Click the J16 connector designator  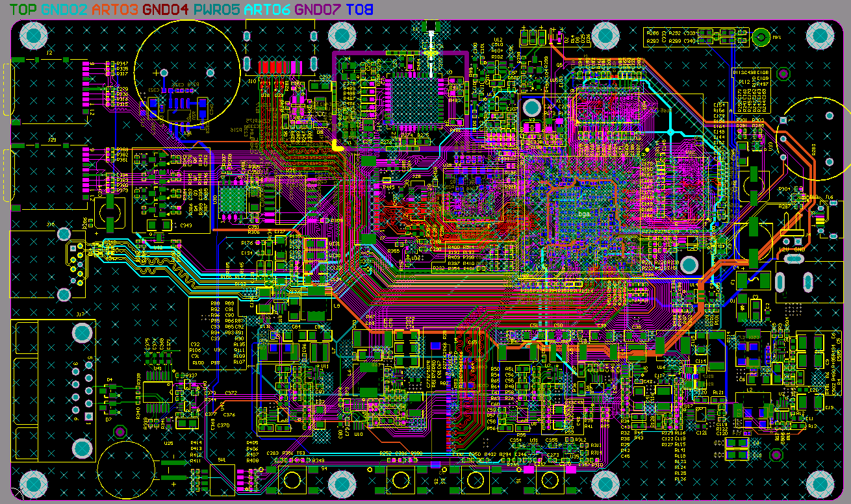pos(51,224)
